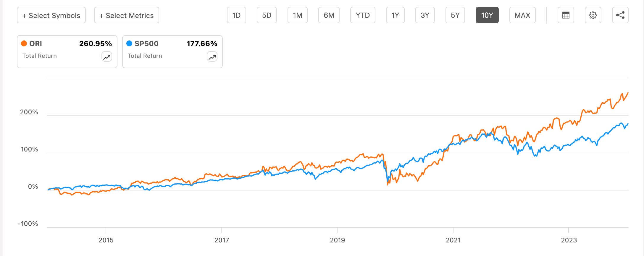Viewport: 644px width, 256px height.
Task: Open the Select Metrics picker
Action: point(126,15)
